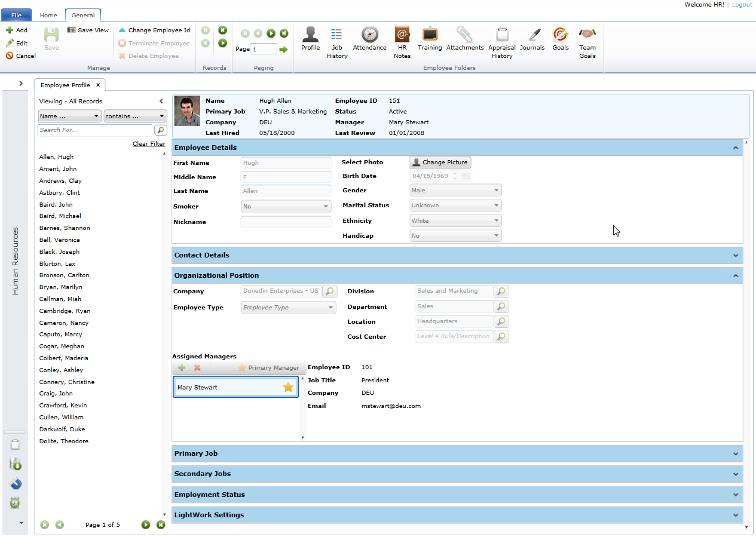Screen dimensions: 756x537
Task: Click the Add employee icon
Action: 10,30
